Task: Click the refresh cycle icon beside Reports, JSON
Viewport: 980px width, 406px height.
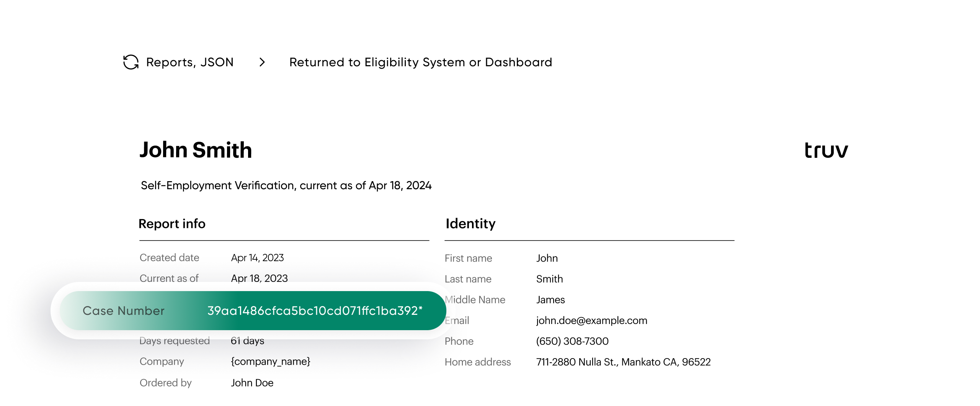Action: coord(131,62)
